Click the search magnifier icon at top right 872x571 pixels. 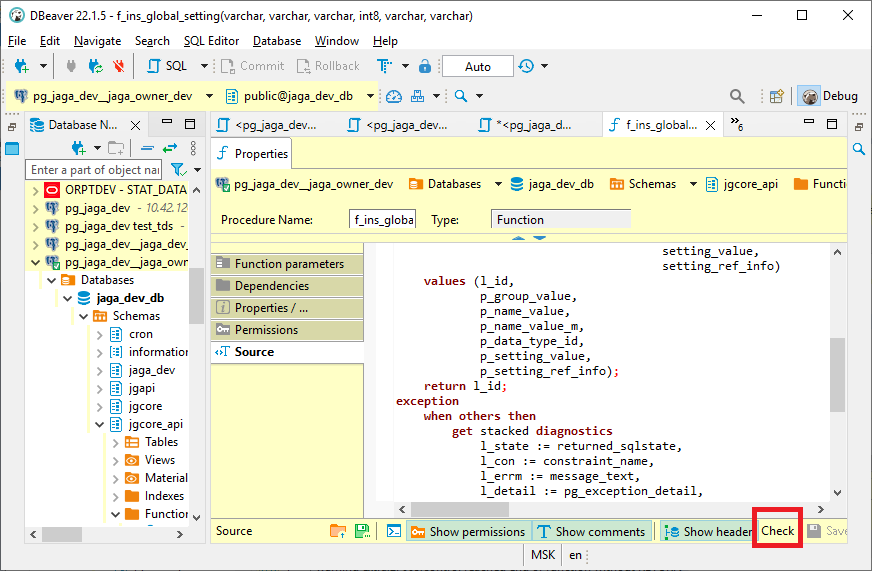[x=737, y=96]
